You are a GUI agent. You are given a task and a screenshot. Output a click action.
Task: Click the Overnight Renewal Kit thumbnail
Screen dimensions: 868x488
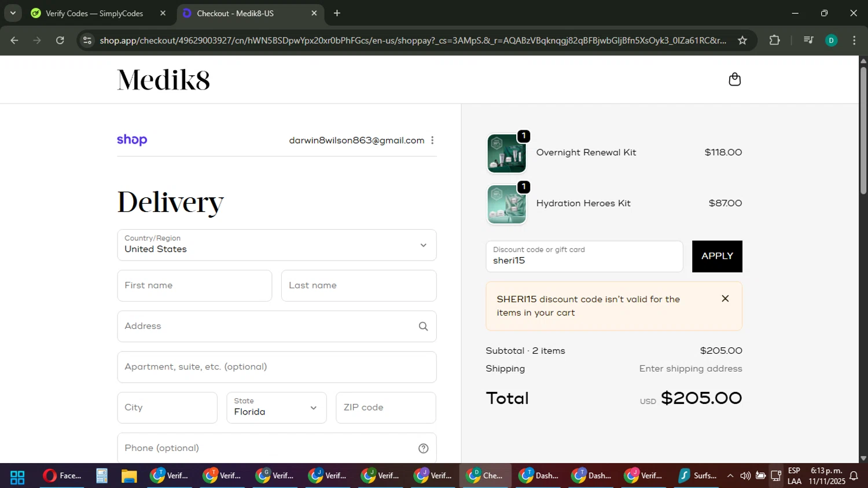pos(506,153)
